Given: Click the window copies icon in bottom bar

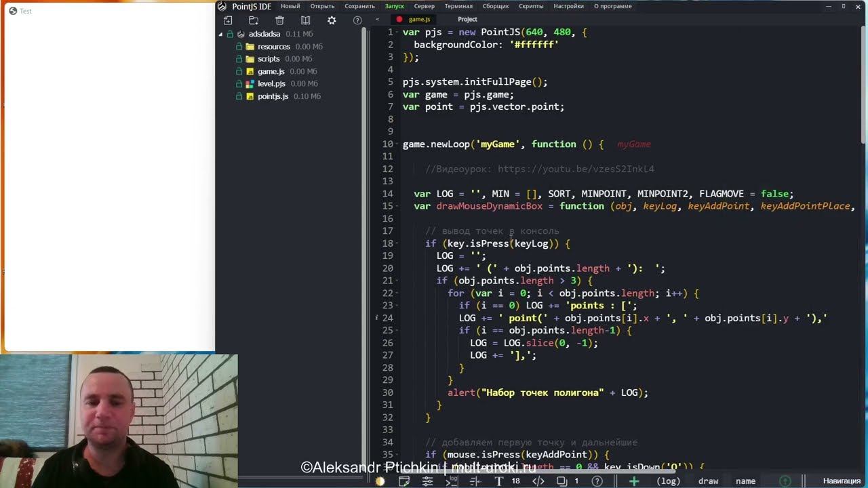Looking at the screenshot, I should 562,481.
